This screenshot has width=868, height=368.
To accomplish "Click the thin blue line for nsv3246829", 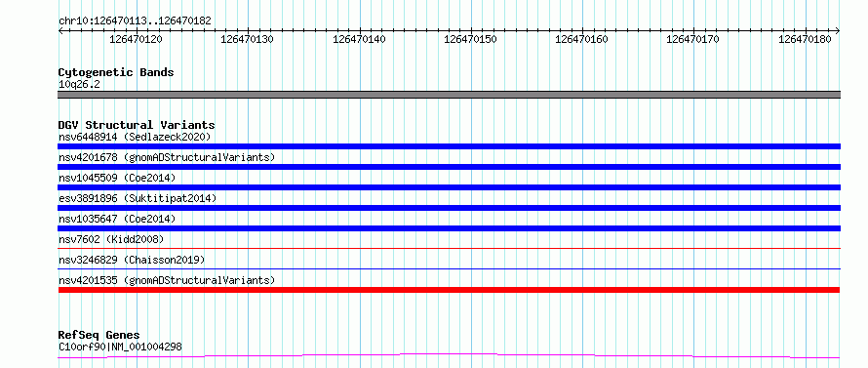I will pyautogui.click(x=449, y=268).
